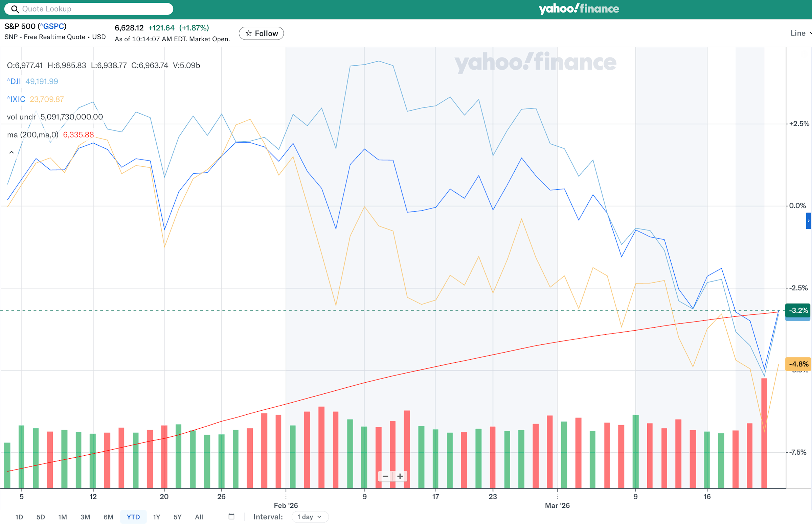The height and width of the screenshot is (528, 812).
Task: Click the search magnifier icon
Action: [x=15, y=9]
